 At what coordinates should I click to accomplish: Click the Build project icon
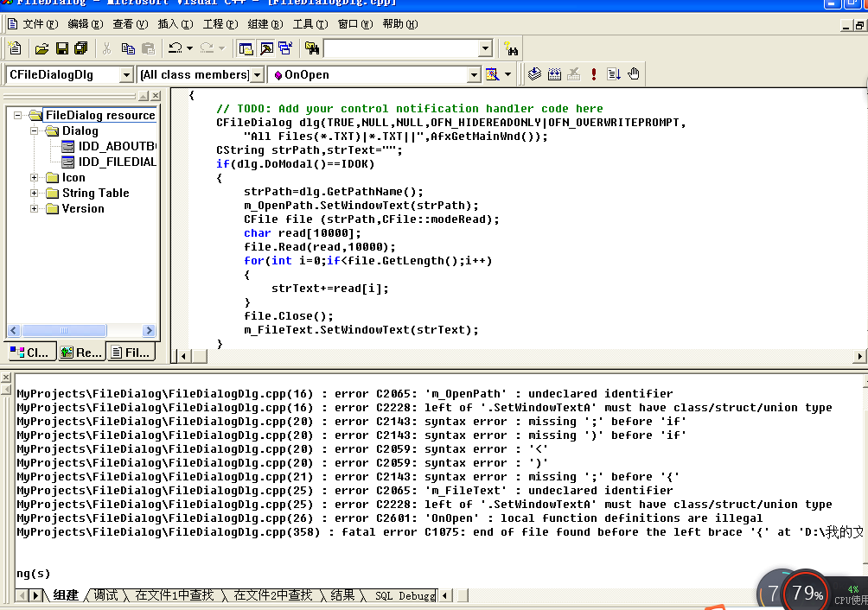[x=554, y=74]
